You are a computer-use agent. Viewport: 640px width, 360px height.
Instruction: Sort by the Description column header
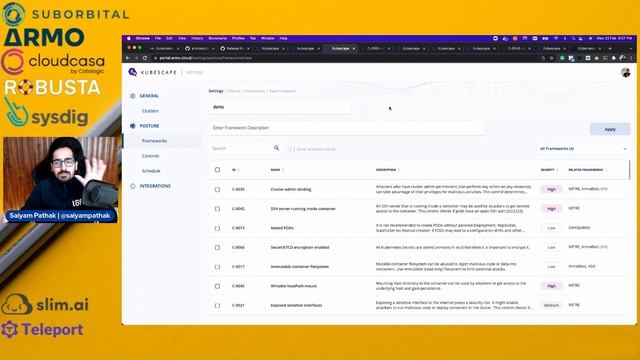coord(387,170)
